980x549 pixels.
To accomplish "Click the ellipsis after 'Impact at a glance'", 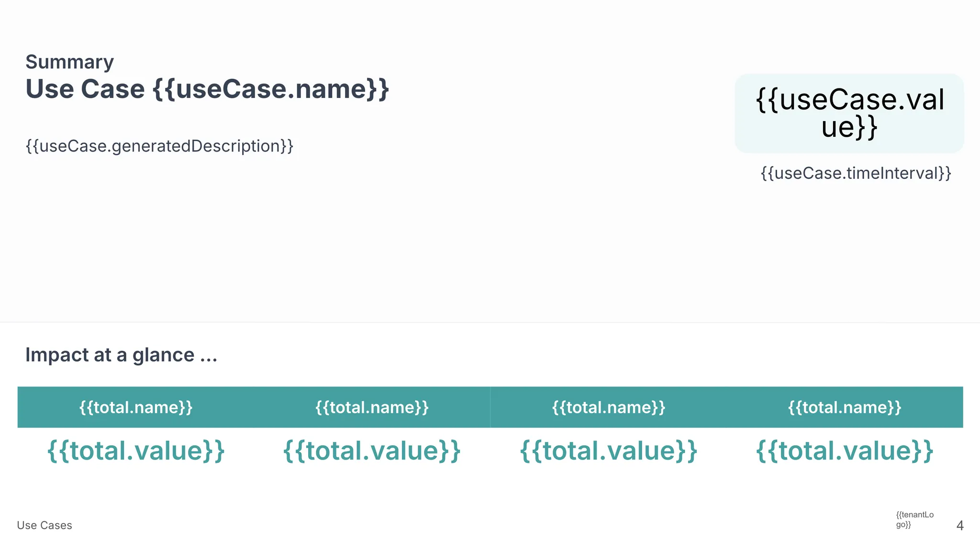I will (x=209, y=356).
